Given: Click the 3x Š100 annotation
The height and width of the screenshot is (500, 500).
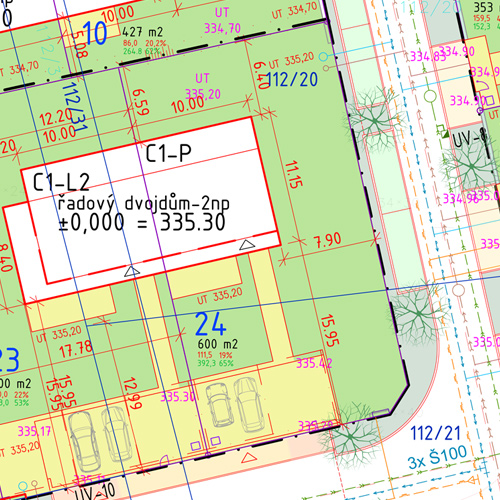Looking at the screenshot, I should pos(437,457).
